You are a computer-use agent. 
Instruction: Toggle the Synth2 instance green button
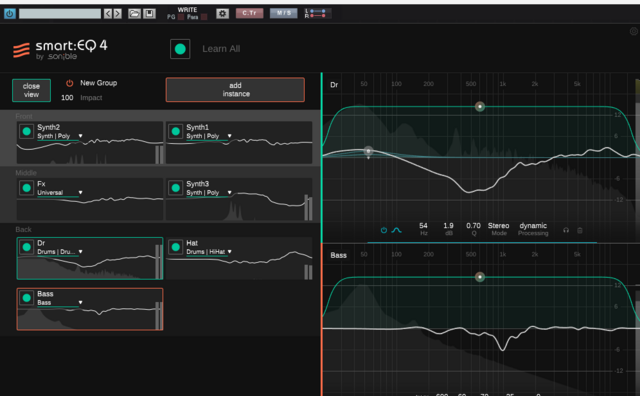[27, 131]
